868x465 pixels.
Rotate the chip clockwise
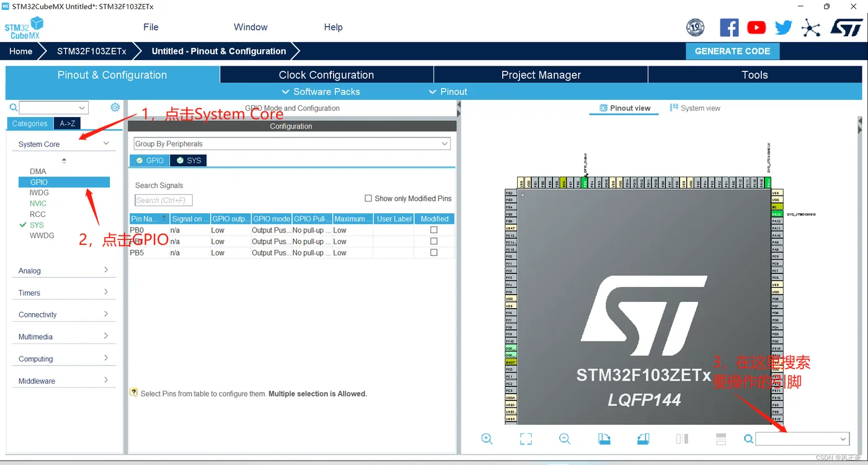tap(604, 439)
